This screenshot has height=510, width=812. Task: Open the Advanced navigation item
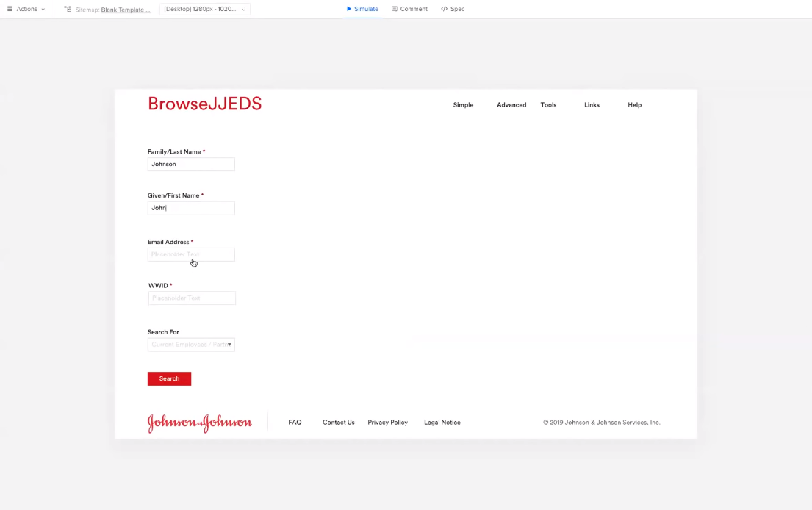(x=511, y=104)
